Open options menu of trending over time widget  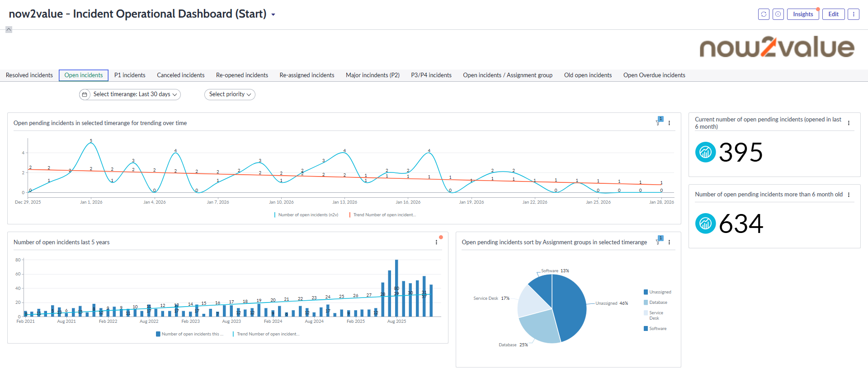click(669, 123)
